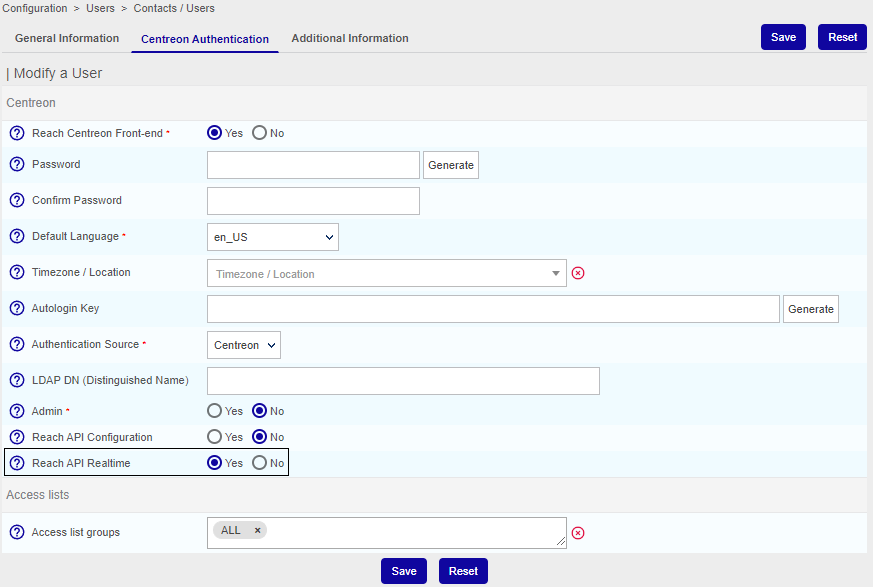
Task: Click the top Save button
Action: 783,37
